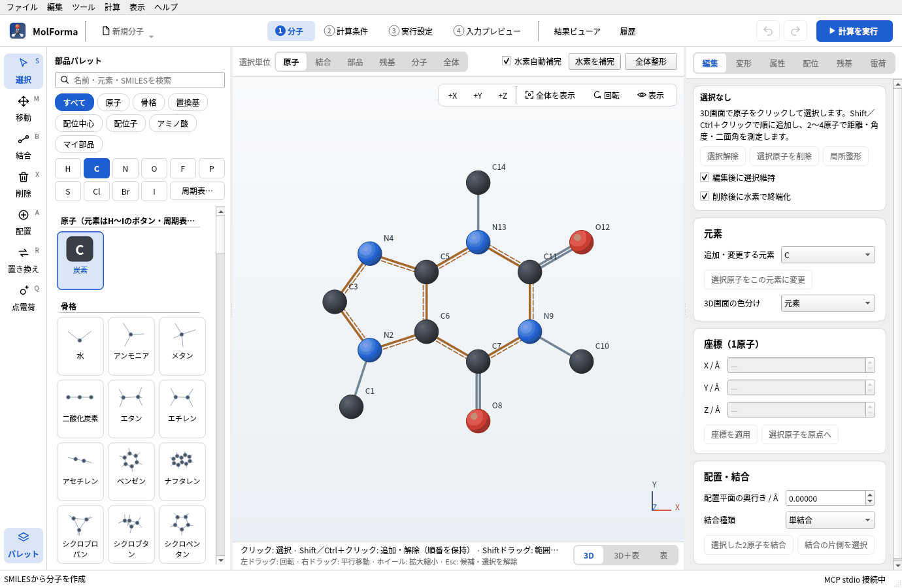Click the redo arrow icon
Screen dimensions: 902x588
coord(795,31)
